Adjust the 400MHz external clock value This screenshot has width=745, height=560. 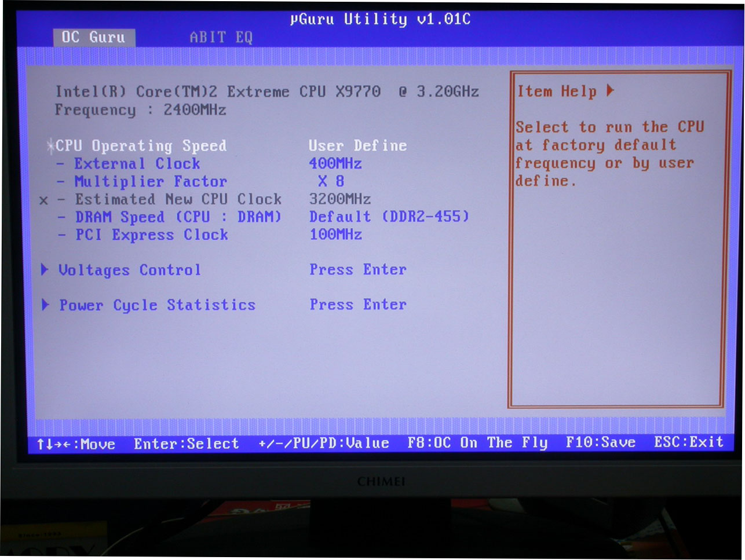click(x=335, y=164)
